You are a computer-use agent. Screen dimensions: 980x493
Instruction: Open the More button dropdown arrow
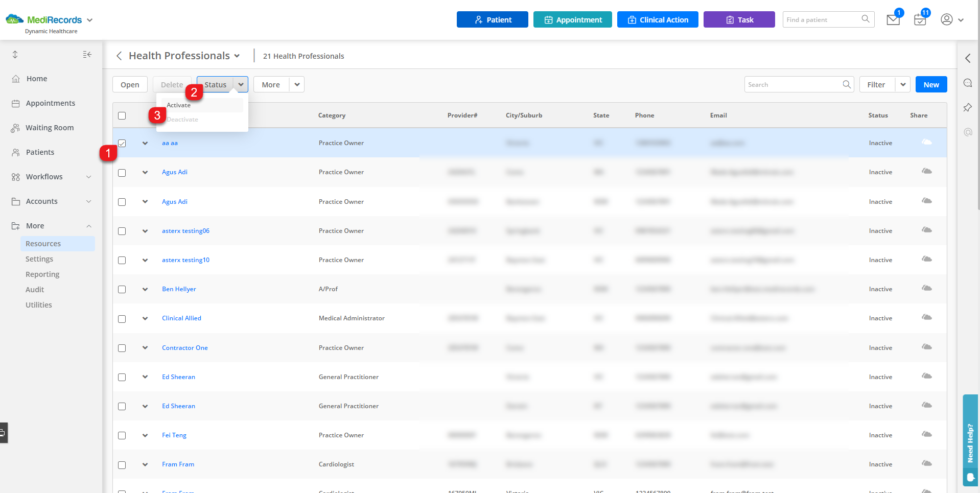click(x=297, y=84)
